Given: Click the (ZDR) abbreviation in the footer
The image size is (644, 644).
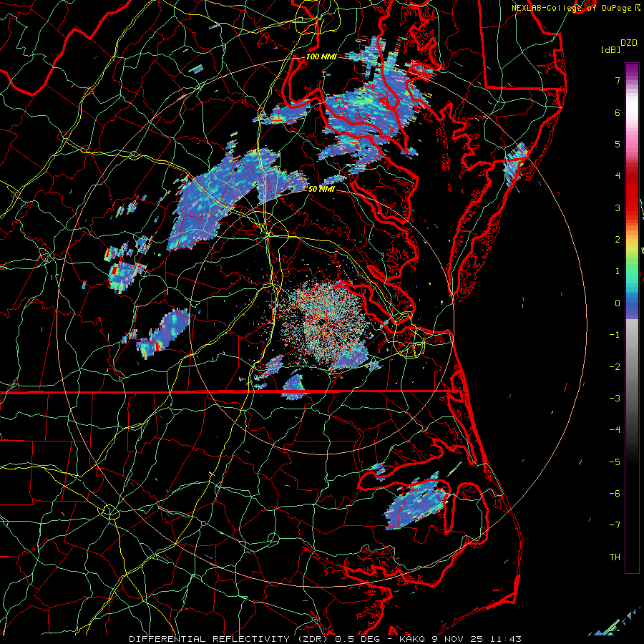Looking at the screenshot, I should pyautogui.click(x=311, y=639).
